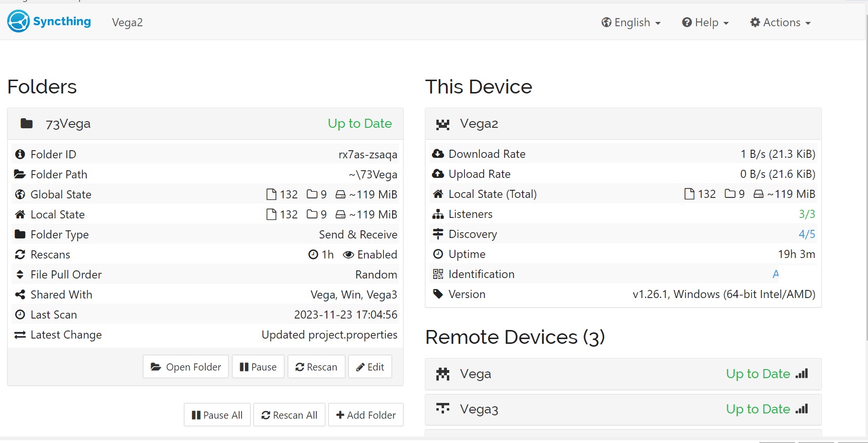Click the Global State globe icon
This screenshot has width=868, height=443.
(x=20, y=195)
